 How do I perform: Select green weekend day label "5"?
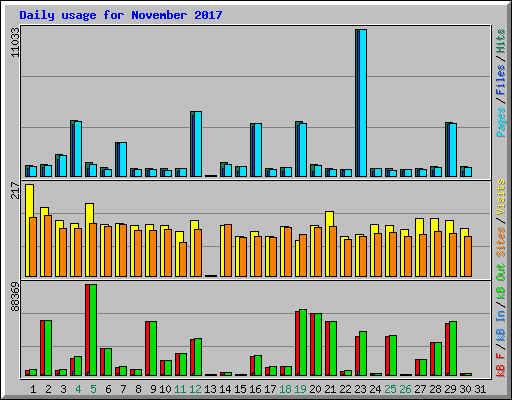click(93, 389)
